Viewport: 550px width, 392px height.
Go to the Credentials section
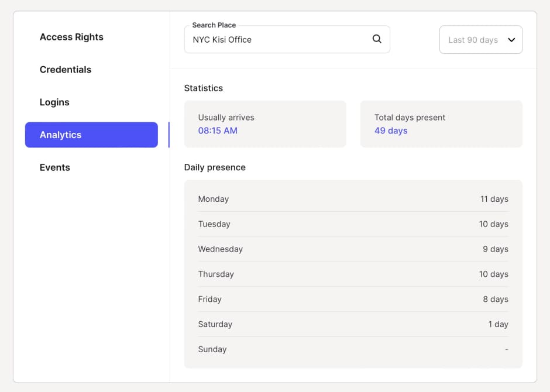coord(66,70)
